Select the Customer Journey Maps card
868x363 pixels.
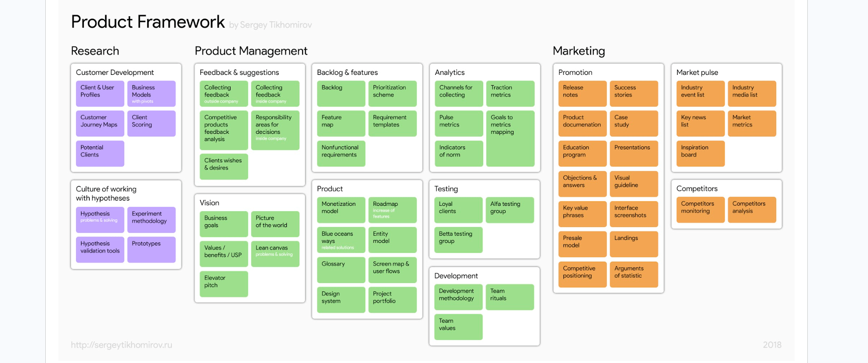coord(100,123)
